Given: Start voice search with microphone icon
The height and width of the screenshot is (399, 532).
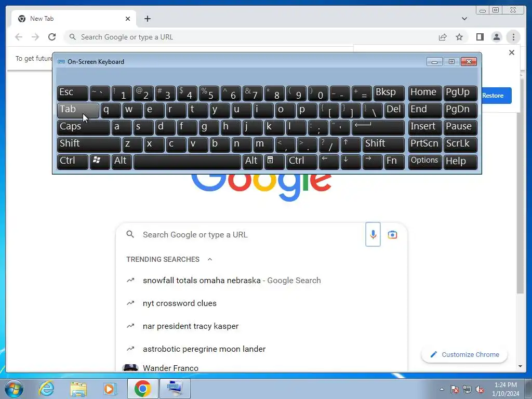Looking at the screenshot, I should 373,234.
